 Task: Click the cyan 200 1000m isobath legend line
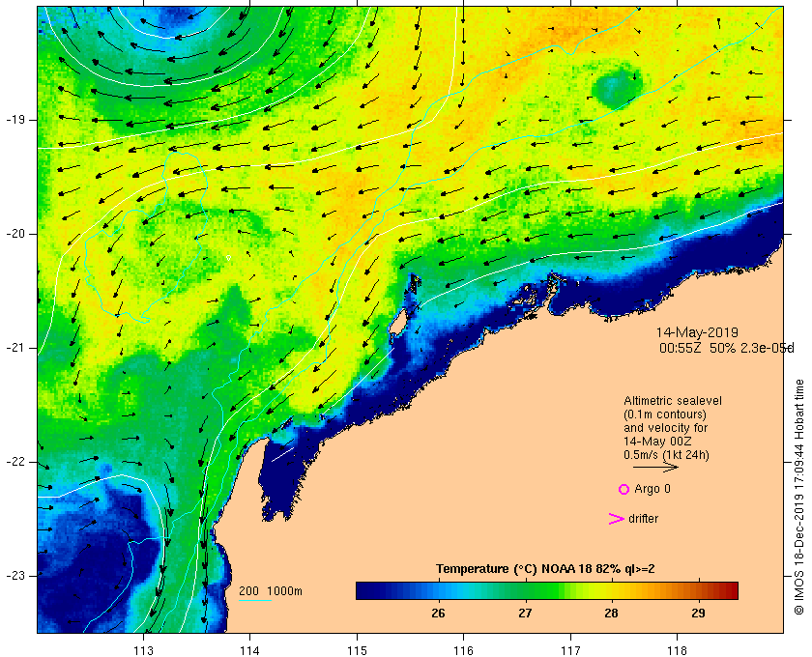pos(255,601)
